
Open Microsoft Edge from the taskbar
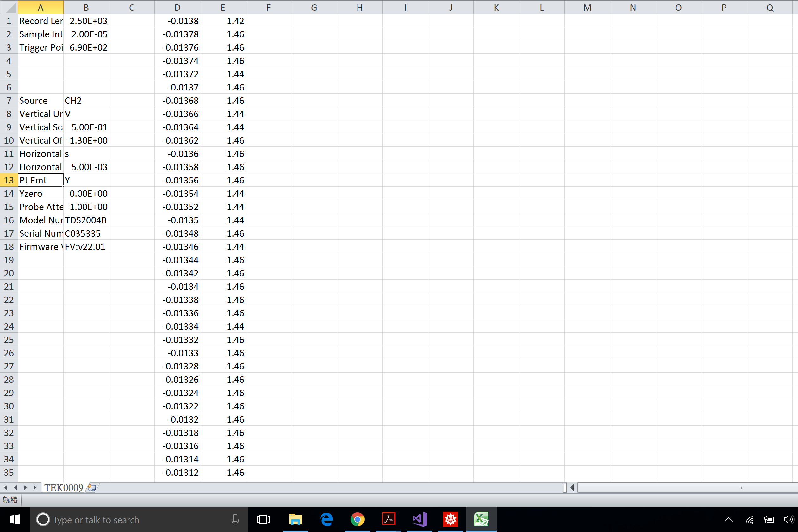326,519
